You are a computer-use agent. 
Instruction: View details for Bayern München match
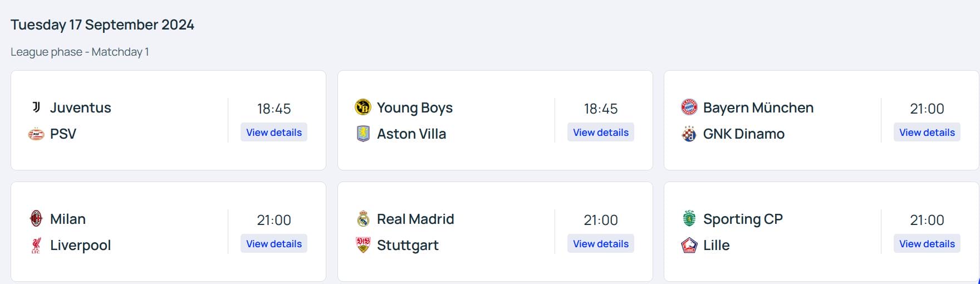point(927,133)
